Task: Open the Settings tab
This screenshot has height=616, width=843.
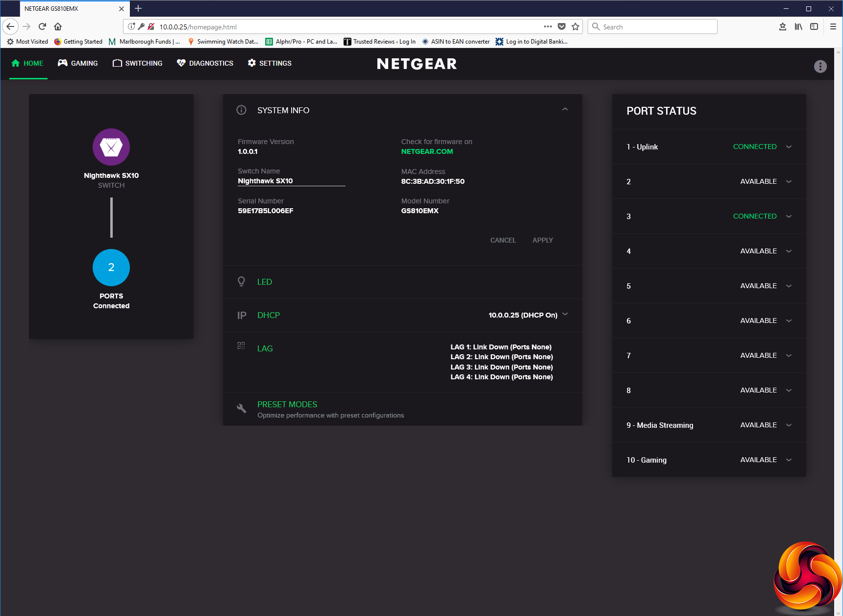Action: 270,63
